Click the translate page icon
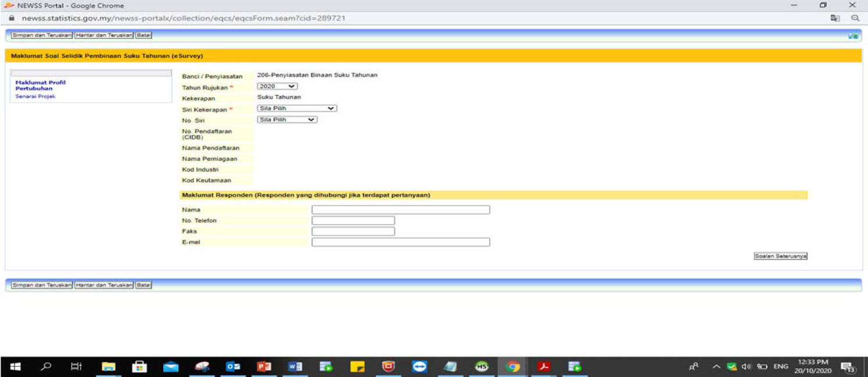This screenshot has width=868, height=377. pos(835,18)
